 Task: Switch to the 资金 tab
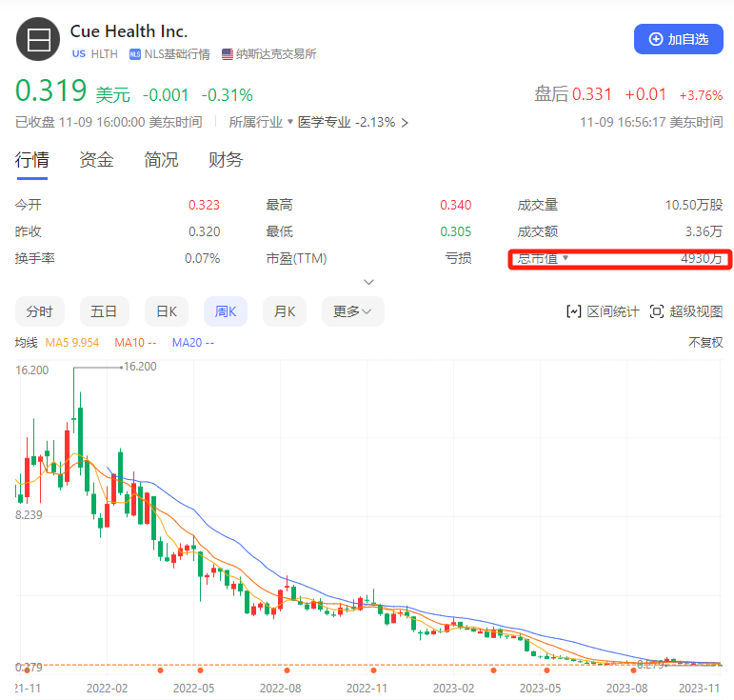tap(96, 160)
